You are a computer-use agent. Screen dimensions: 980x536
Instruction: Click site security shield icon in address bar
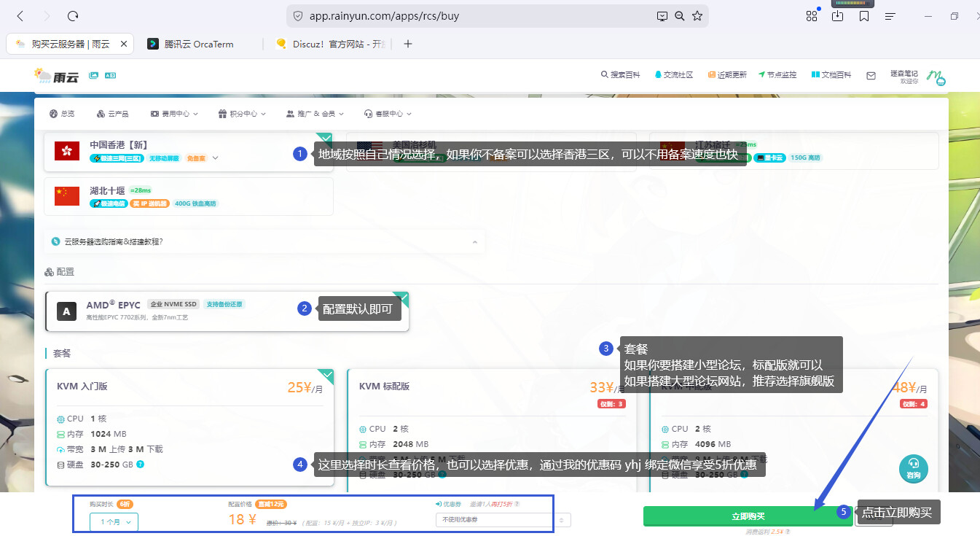click(x=297, y=16)
